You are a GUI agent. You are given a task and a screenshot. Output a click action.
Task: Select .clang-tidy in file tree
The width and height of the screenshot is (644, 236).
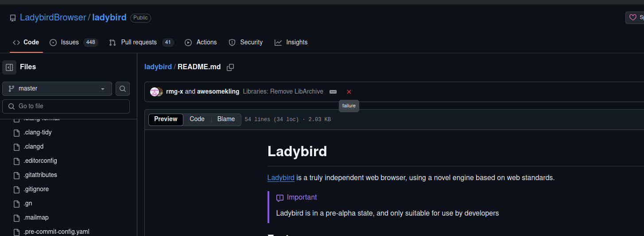click(38, 133)
